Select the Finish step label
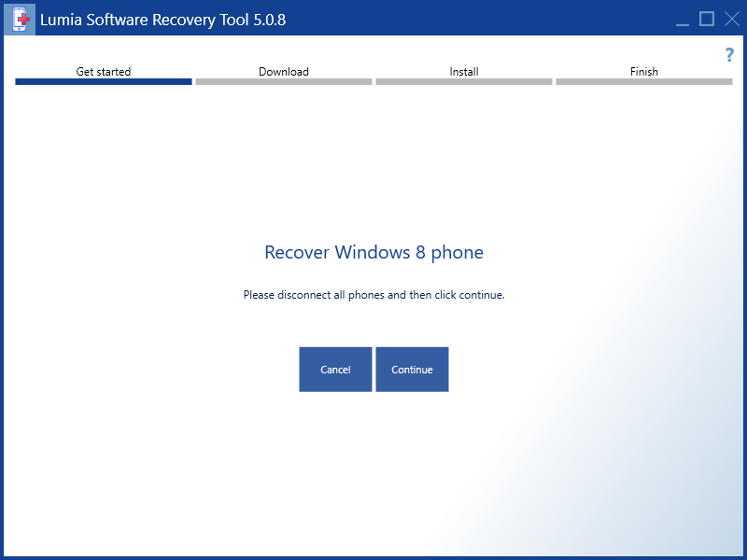The width and height of the screenshot is (747, 560). point(644,72)
